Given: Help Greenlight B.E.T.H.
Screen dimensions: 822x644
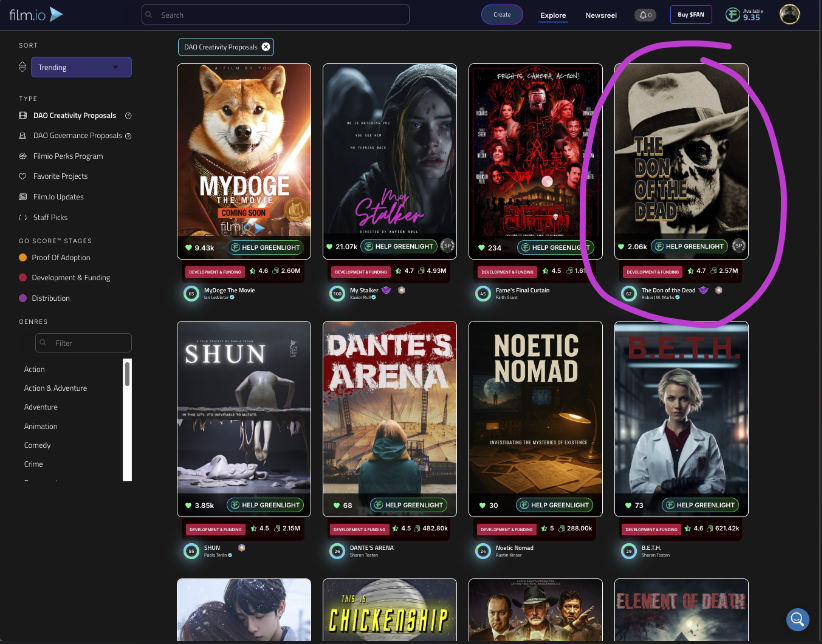Looking at the screenshot, I should point(700,505).
